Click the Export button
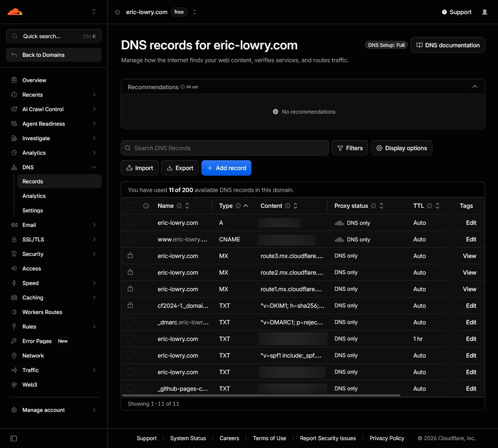 click(180, 168)
